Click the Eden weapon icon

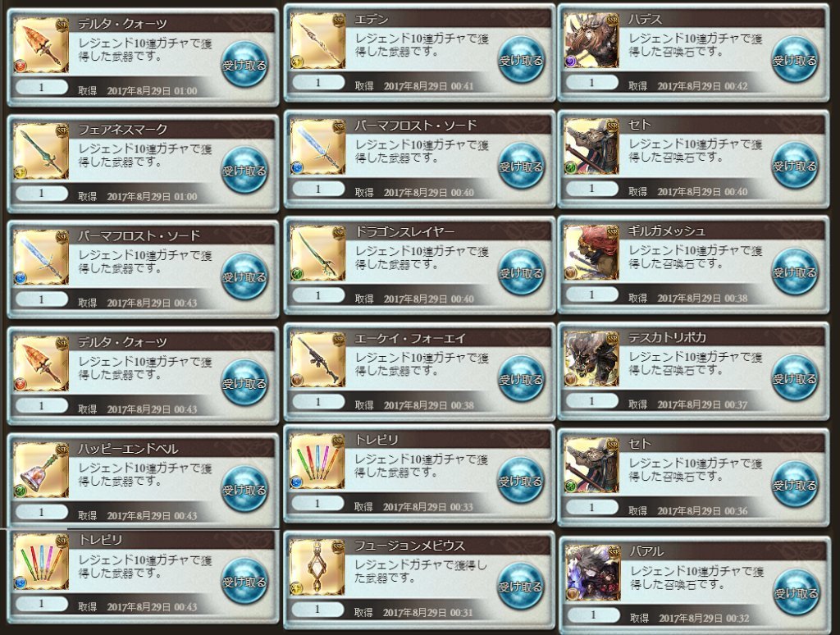(x=317, y=41)
